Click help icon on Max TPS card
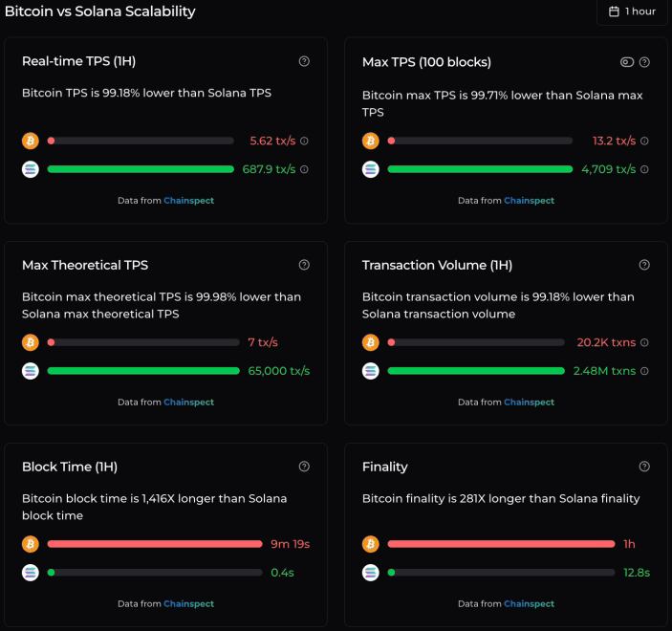672x631 pixels. click(644, 62)
